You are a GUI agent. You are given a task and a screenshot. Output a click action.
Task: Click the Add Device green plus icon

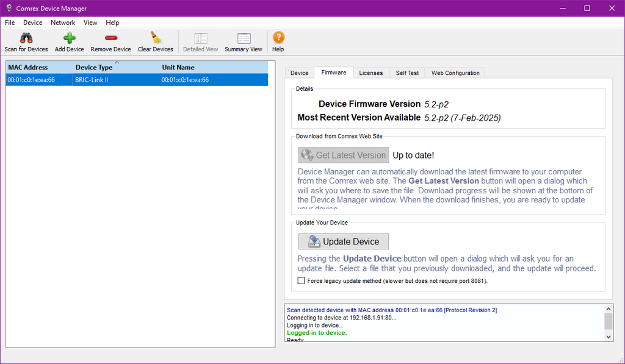click(x=70, y=38)
